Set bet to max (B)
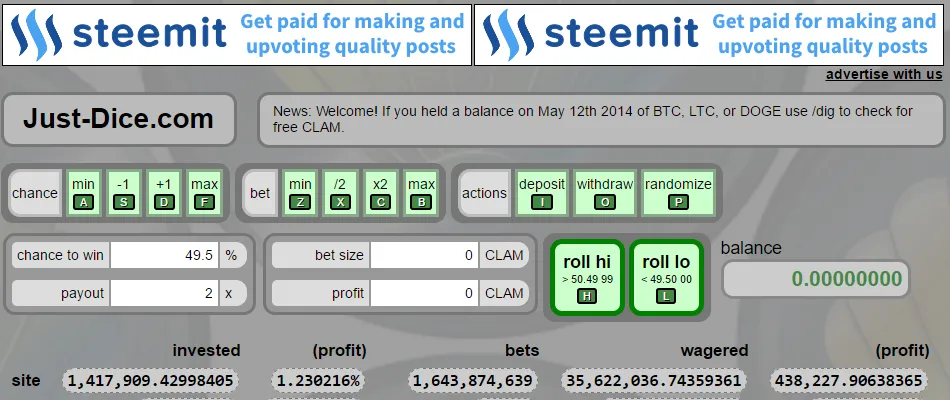 coord(421,193)
